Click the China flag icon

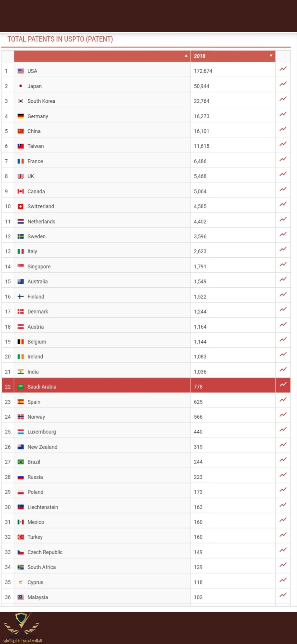click(x=21, y=131)
